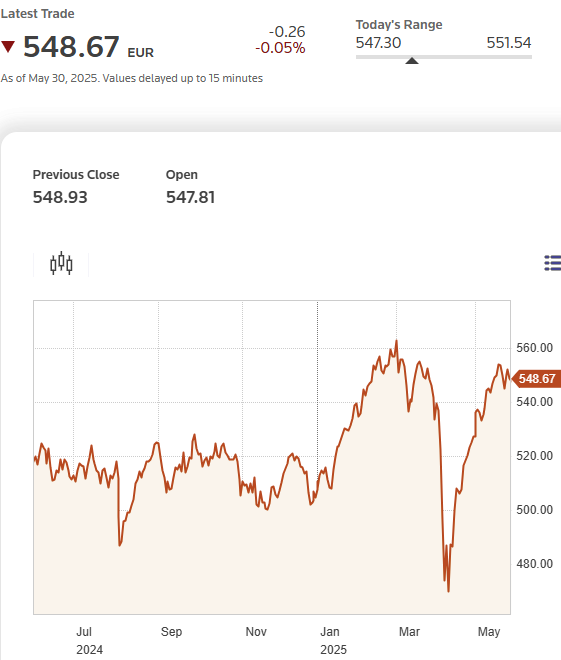Click the Today's Range bar

coord(444,57)
